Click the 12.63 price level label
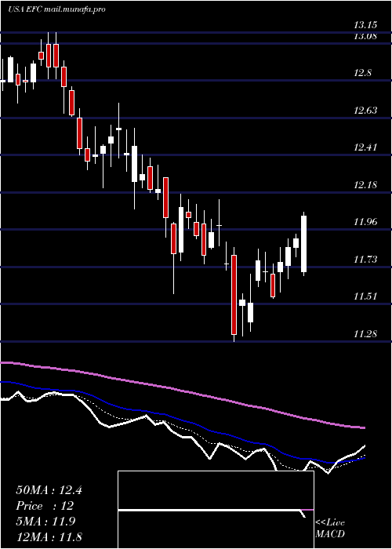Screen dimensions: 392x549 365,111
